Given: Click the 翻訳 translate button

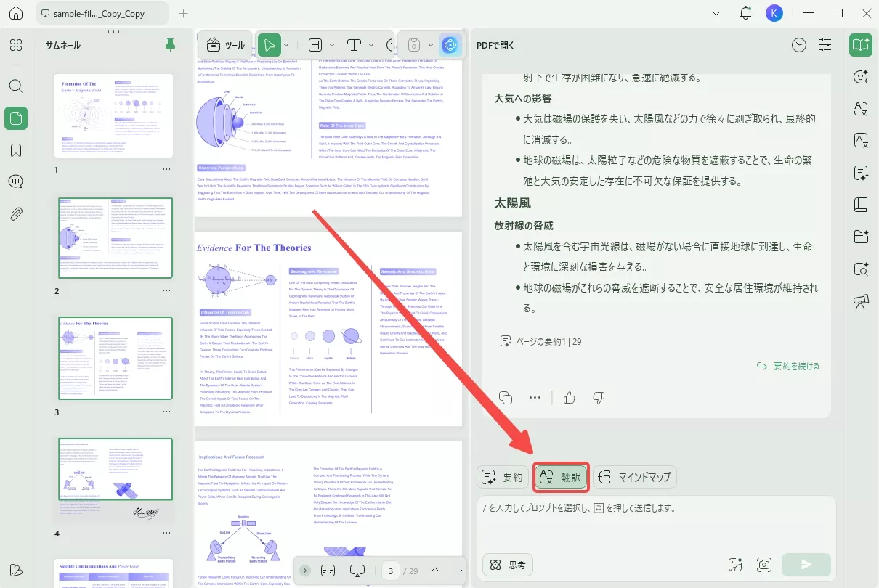Looking at the screenshot, I should coord(560,477).
